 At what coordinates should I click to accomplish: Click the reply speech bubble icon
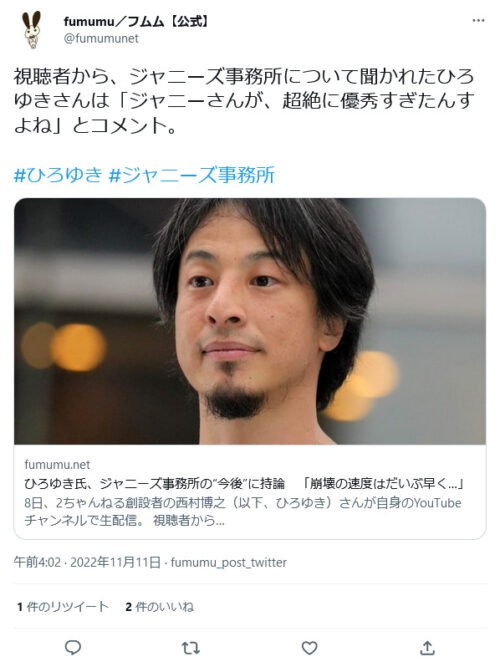tap(73, 647)
